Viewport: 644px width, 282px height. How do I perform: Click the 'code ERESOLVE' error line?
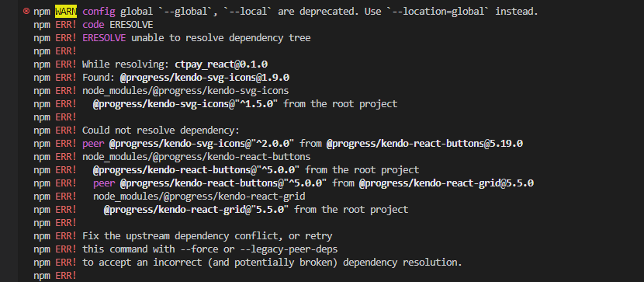point(117,25)
